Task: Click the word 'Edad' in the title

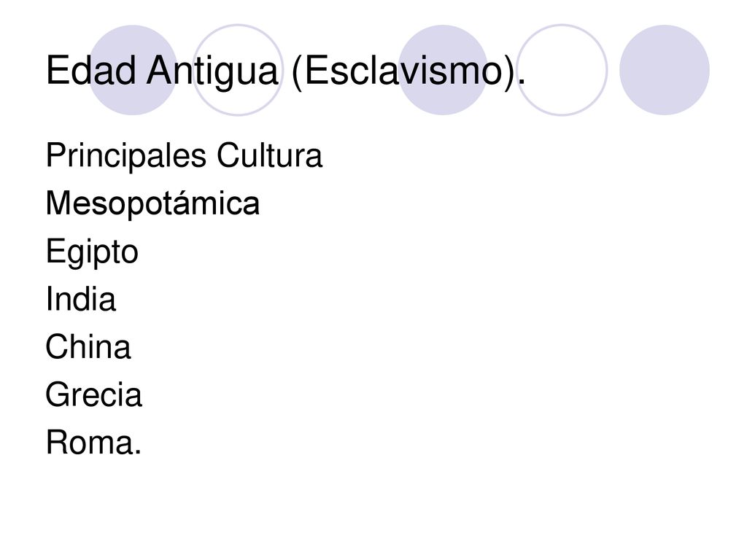Action: pyautogui.click(x=90, y=70)
